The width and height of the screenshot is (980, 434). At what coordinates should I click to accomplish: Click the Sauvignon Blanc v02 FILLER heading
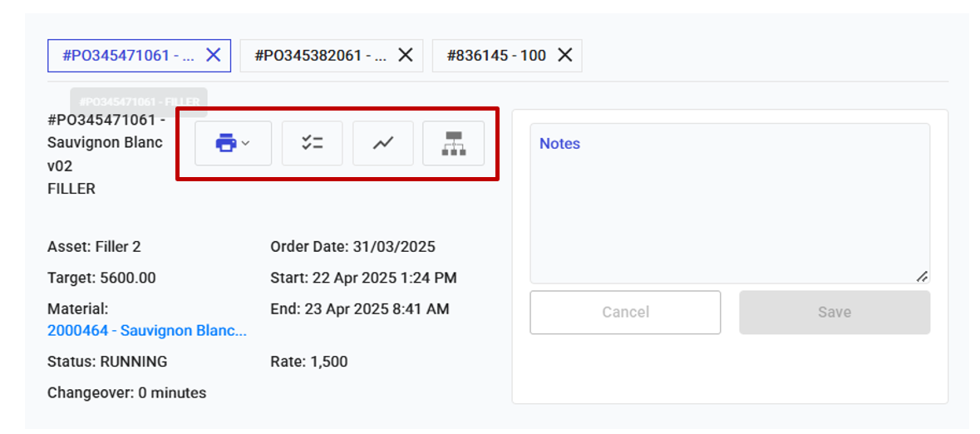click(x=106, y=154)
